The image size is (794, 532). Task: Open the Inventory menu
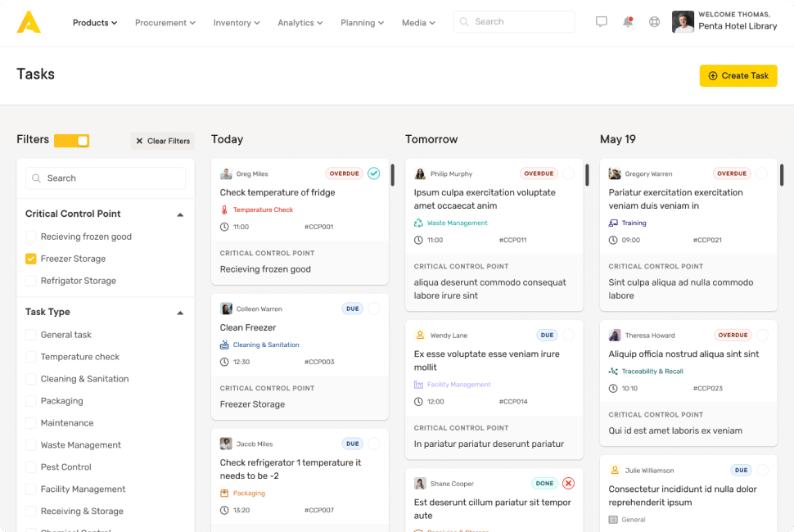tap(236, 23)
